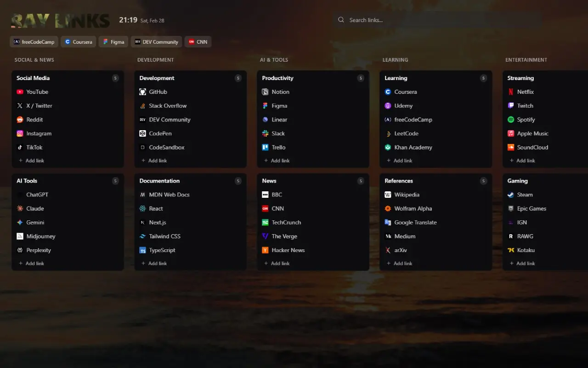
Task: Click the Slack icon
Action: click(265, 133)
